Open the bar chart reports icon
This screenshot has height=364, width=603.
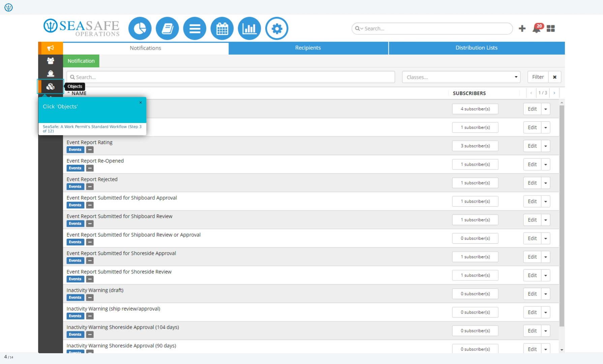249,29
